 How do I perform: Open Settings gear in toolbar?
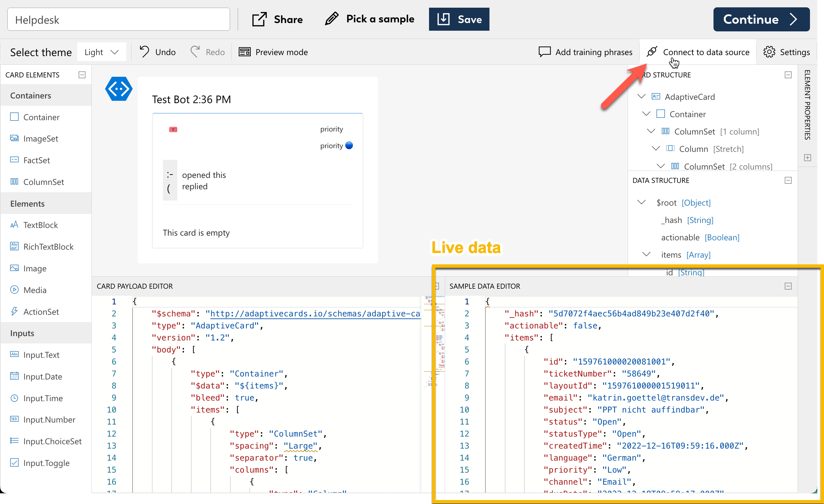tap(769, 52)
